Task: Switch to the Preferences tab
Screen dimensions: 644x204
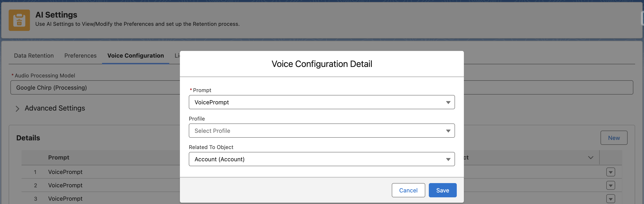Action: click(80, 56)
